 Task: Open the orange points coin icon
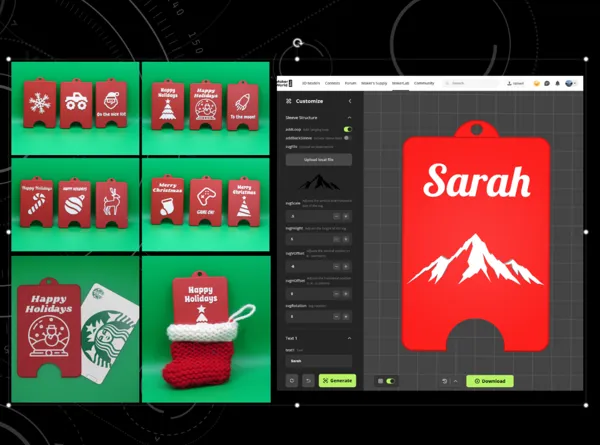536,83
